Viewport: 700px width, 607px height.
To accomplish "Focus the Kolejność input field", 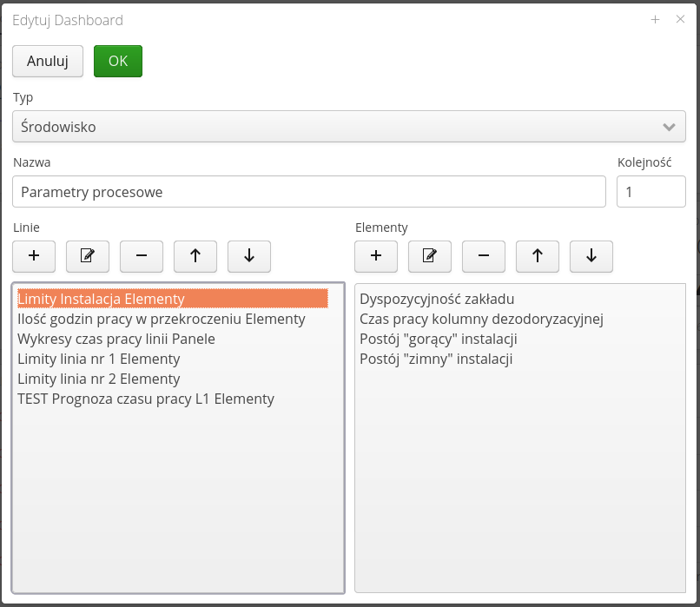I will 650,192.
